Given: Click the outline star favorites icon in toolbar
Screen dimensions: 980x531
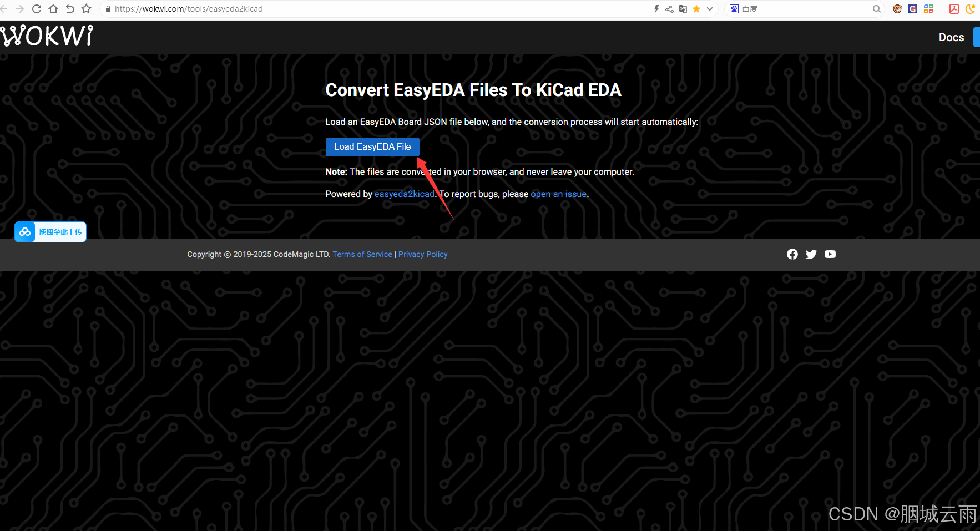Looking at the screenshot, I should click(x=86, y=9).
